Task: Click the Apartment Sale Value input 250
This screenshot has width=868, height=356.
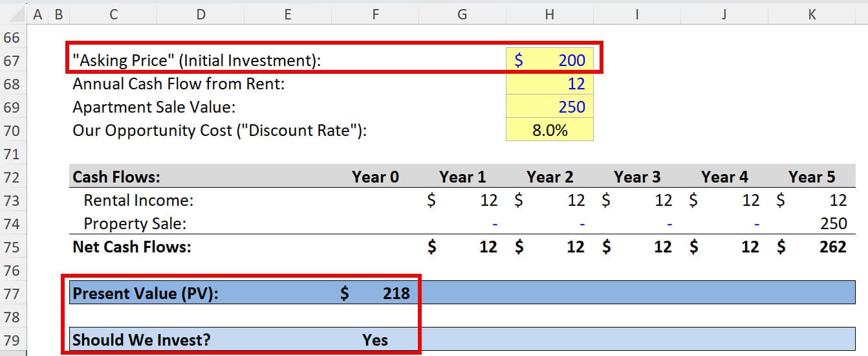Action: 550,107
